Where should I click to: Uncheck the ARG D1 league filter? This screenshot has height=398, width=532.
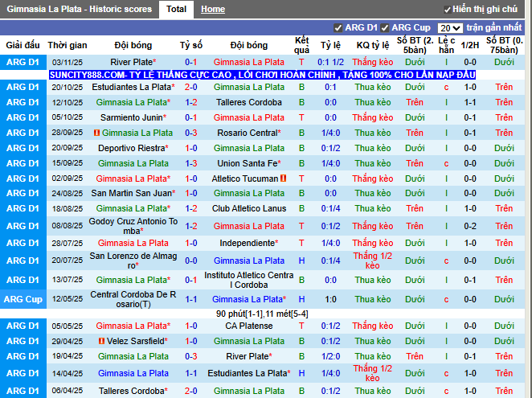[x=338, y=28]
